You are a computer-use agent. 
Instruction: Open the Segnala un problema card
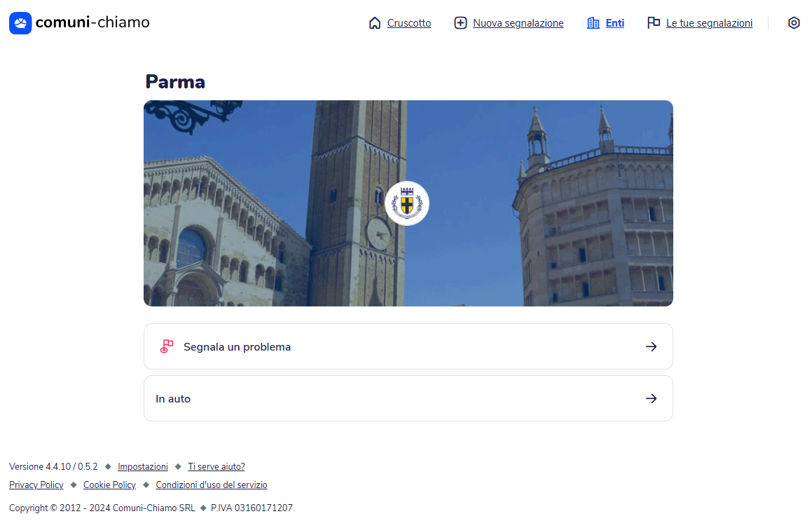[x=408, y=346]
